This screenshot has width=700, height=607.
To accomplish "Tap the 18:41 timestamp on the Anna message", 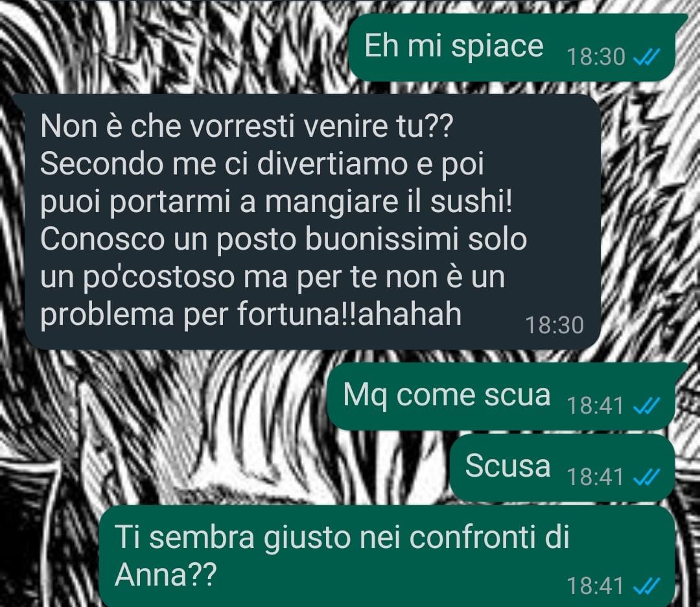I will coord(594,586).
